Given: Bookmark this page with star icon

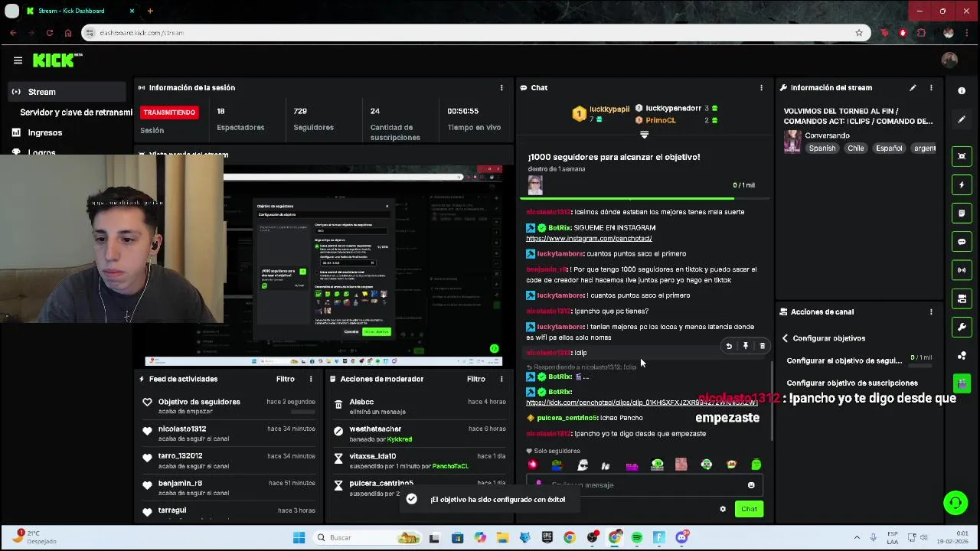Looking at the screenshot, I should tap(859, 33).
